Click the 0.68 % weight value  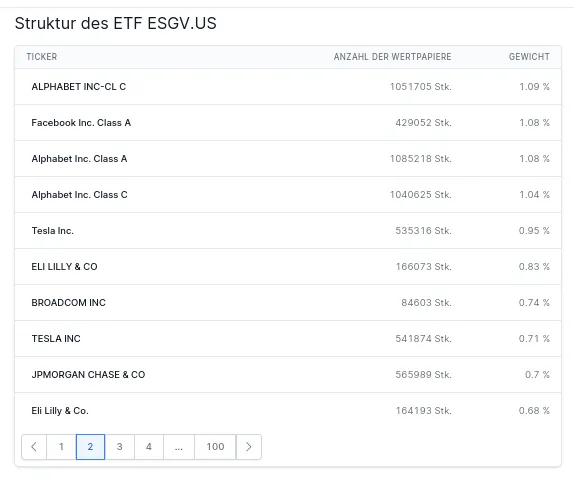pyautogui.click(x=534, y=411)
